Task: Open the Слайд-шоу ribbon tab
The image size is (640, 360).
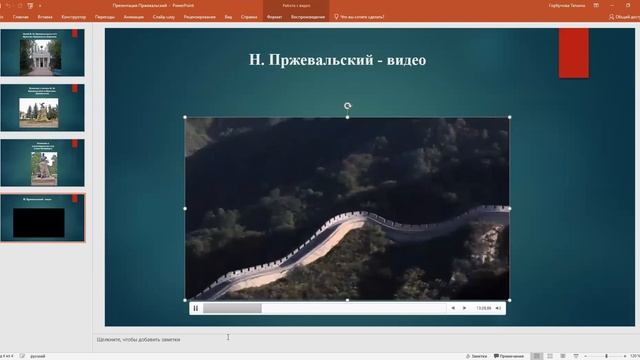Action: click(x=164, y=17)
